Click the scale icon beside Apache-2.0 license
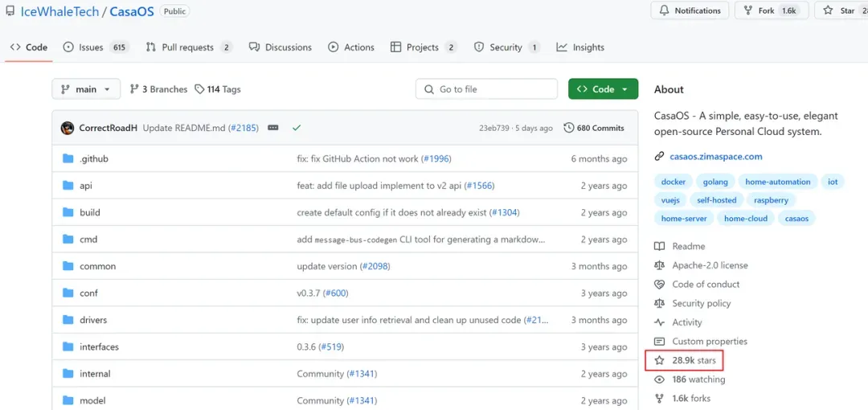The image size is (868, 410). click(x=659, y=265)
